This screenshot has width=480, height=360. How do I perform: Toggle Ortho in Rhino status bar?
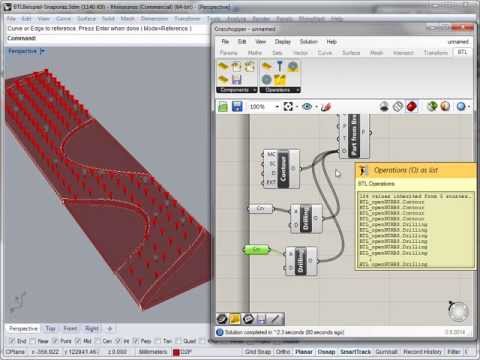(x=283, y=352)
